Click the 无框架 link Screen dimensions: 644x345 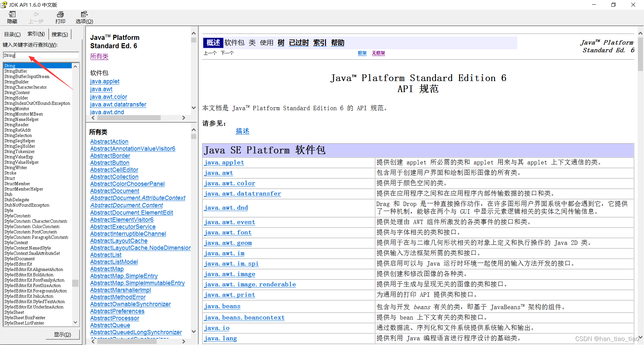[x=378, y=53]
